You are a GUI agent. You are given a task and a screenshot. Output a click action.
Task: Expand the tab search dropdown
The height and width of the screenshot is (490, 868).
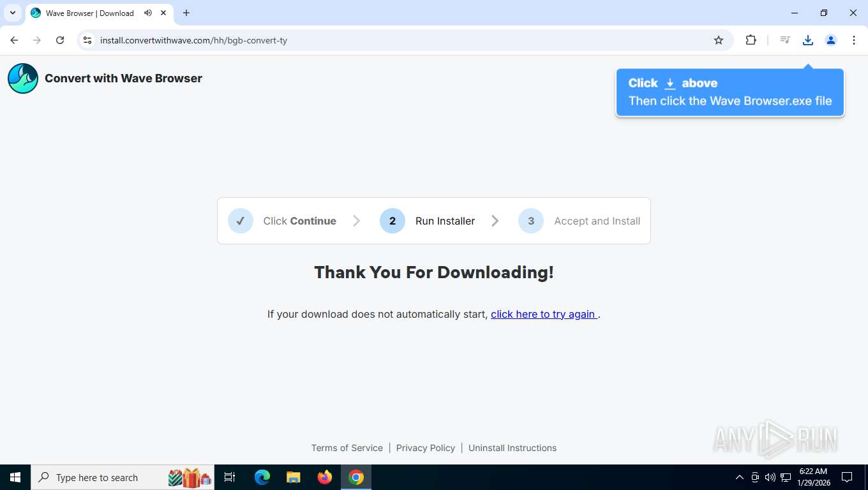(12, 13)
